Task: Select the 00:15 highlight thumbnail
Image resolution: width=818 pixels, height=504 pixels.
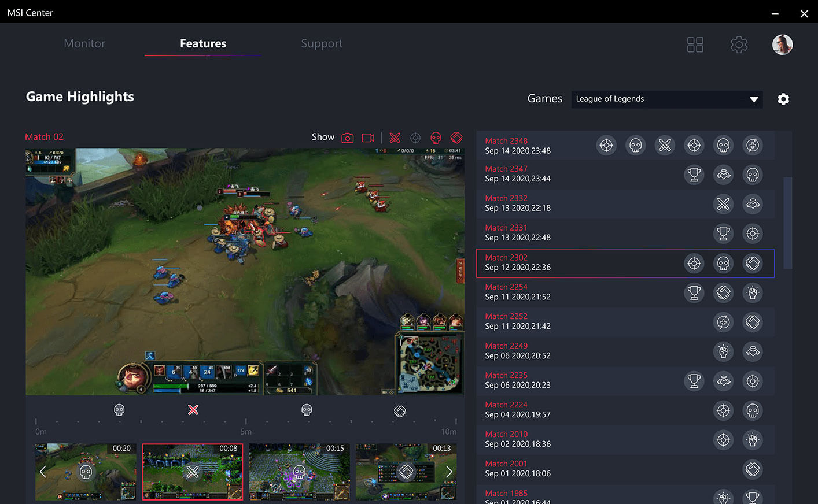Action: click(299, 472)
